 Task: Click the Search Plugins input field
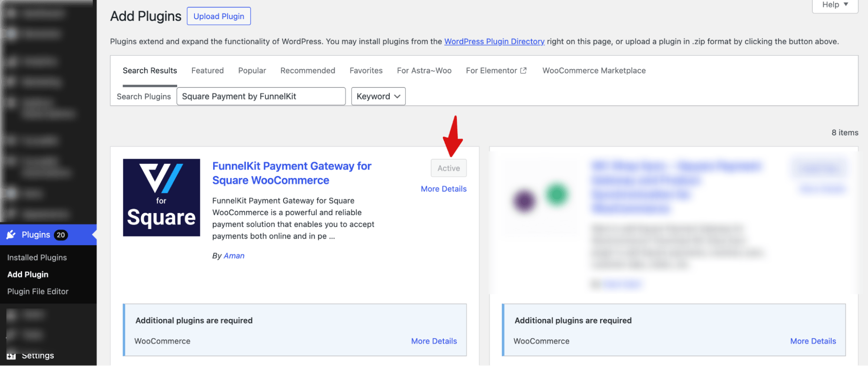(261, 96)
